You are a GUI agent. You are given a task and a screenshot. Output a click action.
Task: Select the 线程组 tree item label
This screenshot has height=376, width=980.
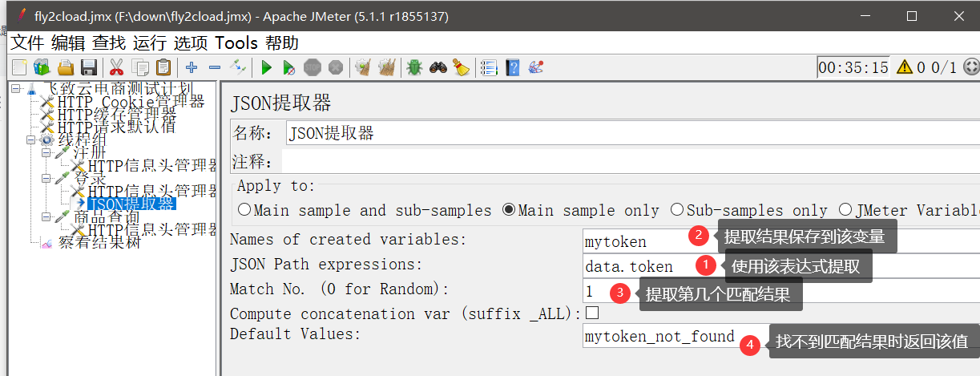[82, 139]
